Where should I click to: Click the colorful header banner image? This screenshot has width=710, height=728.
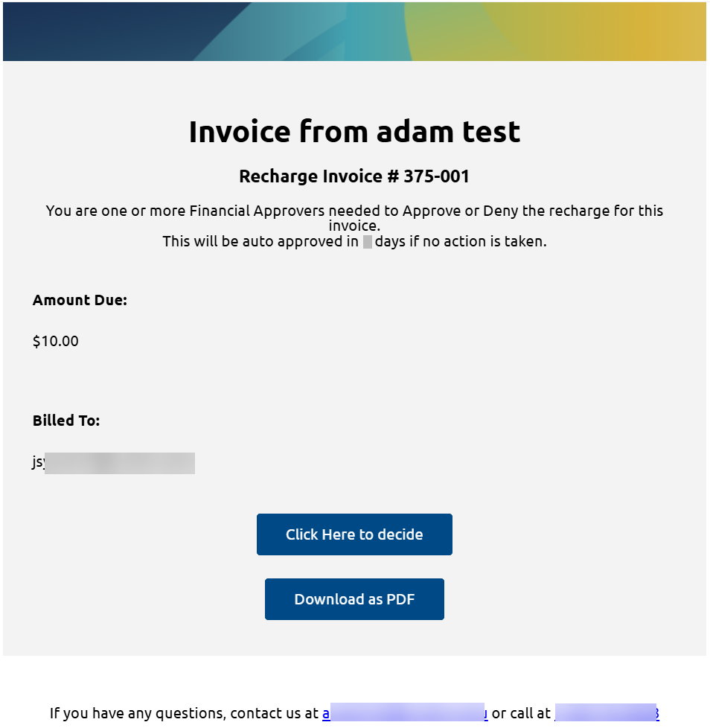(x=354, y=31)
